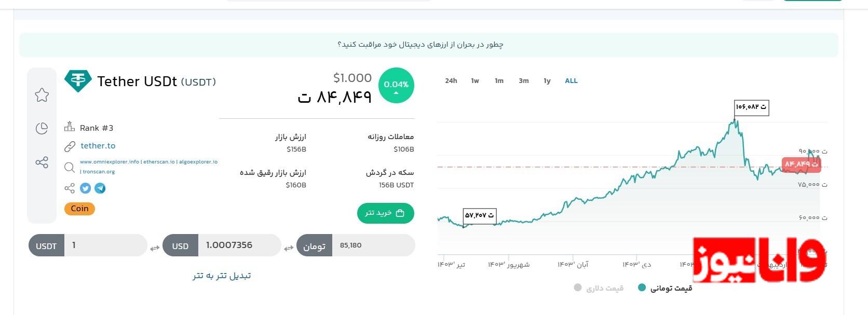Select the ALL chart range
Screen dimensions: 868x315
pyautogui.click(x=571, y=81)
